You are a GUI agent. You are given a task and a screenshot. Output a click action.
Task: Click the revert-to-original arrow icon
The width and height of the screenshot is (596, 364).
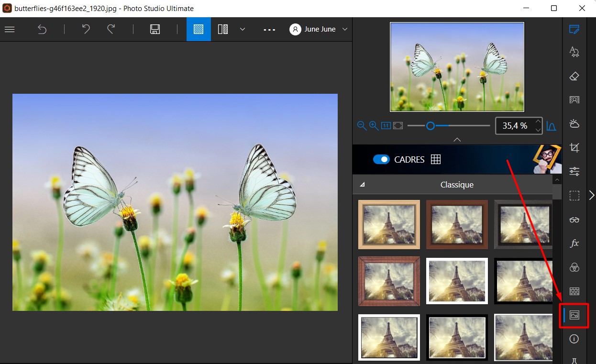pyautogui.click(x=42, y=29)
